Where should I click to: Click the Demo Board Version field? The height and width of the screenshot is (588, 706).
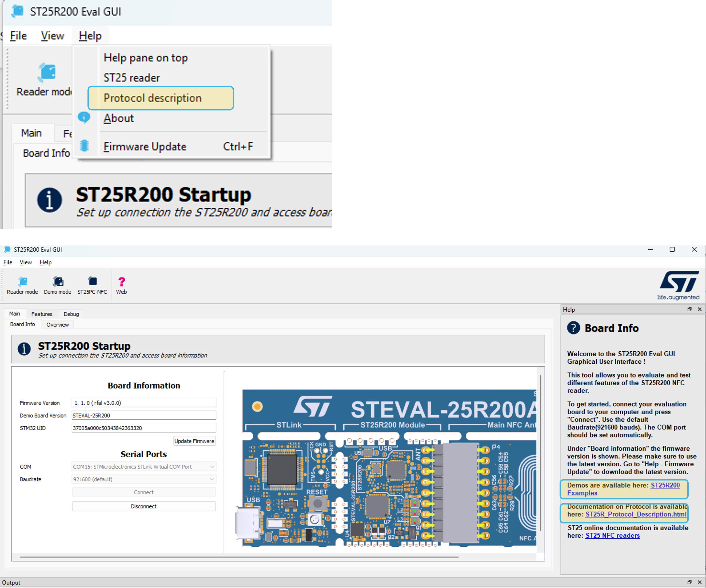point(143,415)
